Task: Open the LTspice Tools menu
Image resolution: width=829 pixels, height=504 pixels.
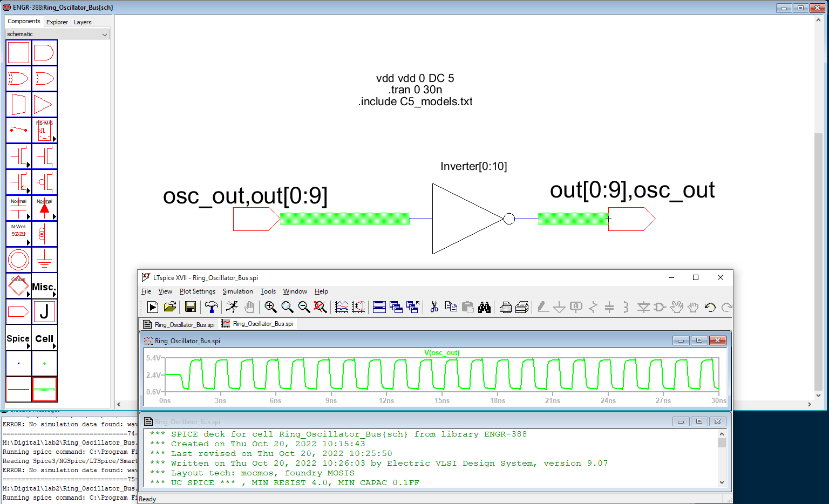Action: [268, 291]
